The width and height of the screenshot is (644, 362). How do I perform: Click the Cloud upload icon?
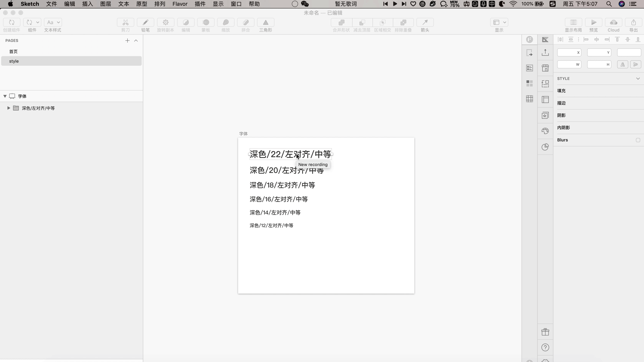[613, 22]
